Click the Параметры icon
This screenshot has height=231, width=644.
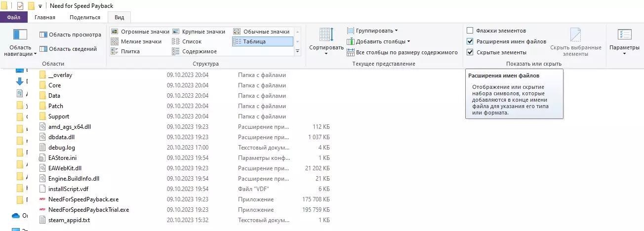(x=624, y=35)
